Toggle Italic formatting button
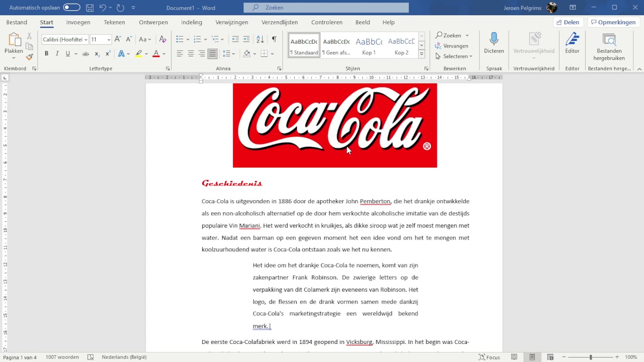The image size is (644, 362). point(57,53)
